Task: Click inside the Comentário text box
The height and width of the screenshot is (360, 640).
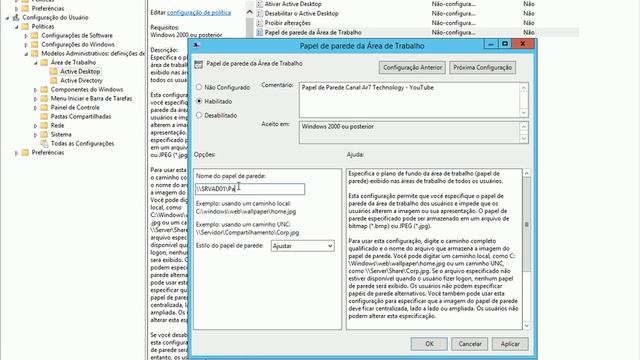Action: (x=409, y=100)
